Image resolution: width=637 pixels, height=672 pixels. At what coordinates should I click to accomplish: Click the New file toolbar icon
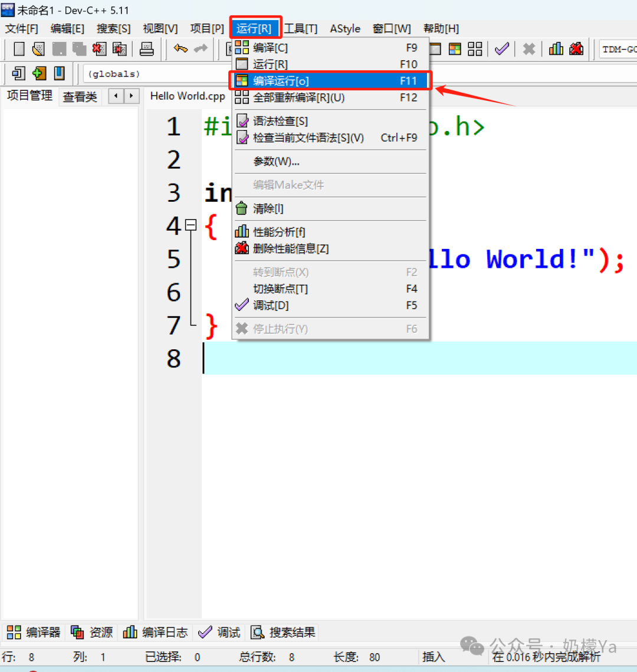19,49
